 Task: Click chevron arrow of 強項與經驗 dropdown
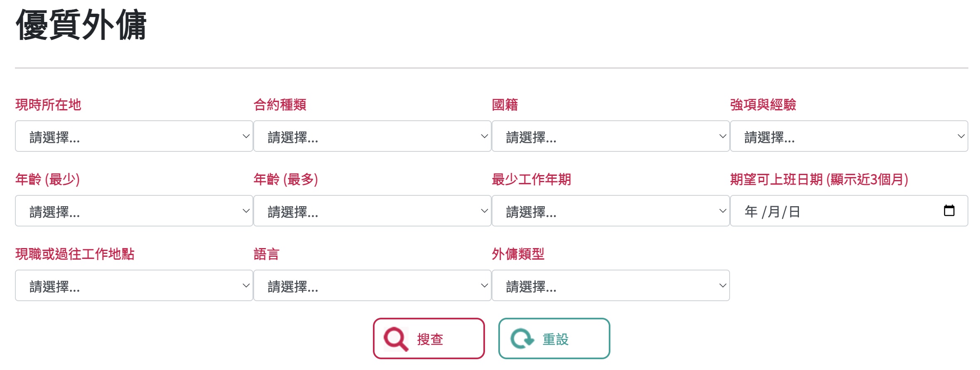961,136
